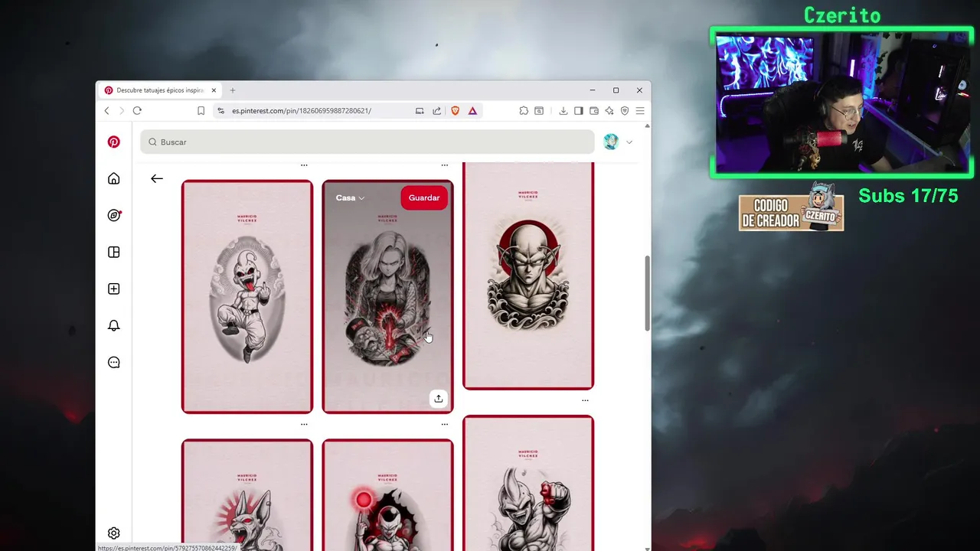980x551 pixels.
Task: Open the Extensions puzzle icon
Action: [x=524, y=110]
